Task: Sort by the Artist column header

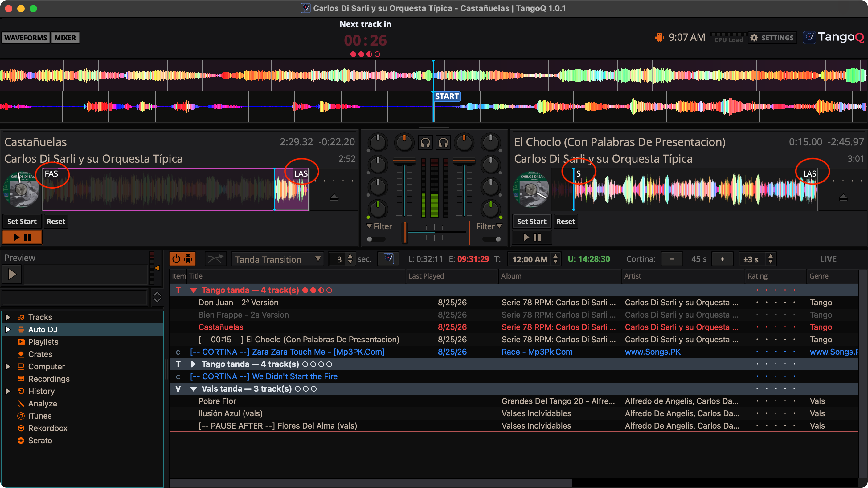Action: (683, 276)
